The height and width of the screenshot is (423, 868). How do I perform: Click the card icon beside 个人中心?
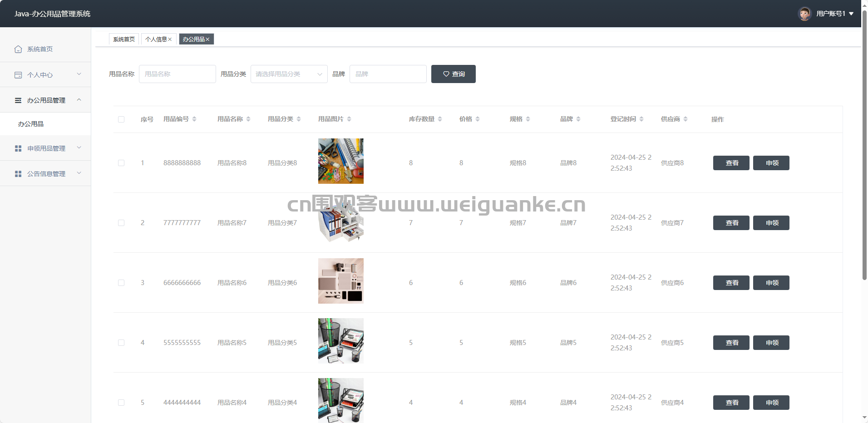tap(18, 75)
